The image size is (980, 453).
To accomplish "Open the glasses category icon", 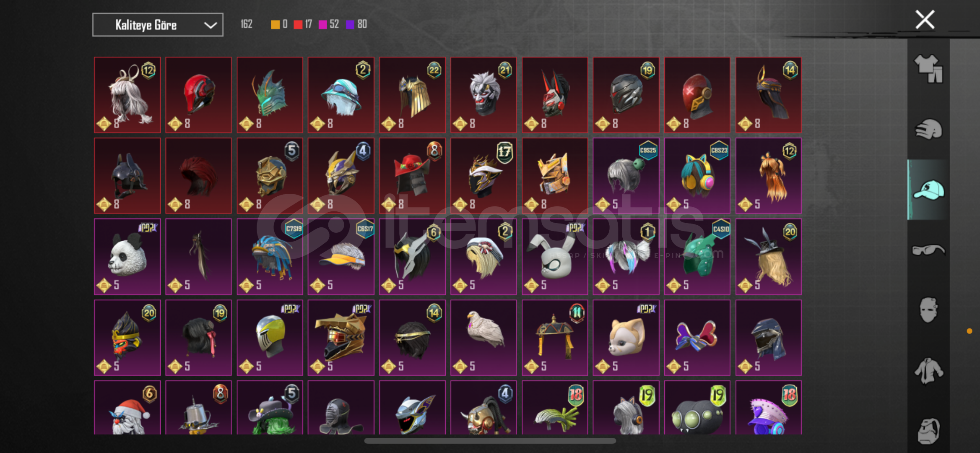I will coord(928,250).
